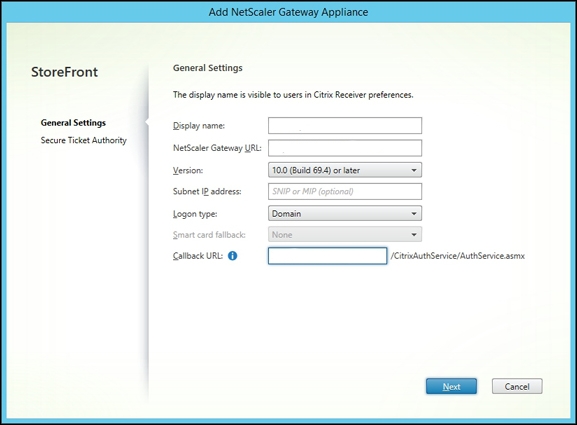Click the "Logon type:" label
The height and width of the screenshot is (425, 577).
point(195,214)
